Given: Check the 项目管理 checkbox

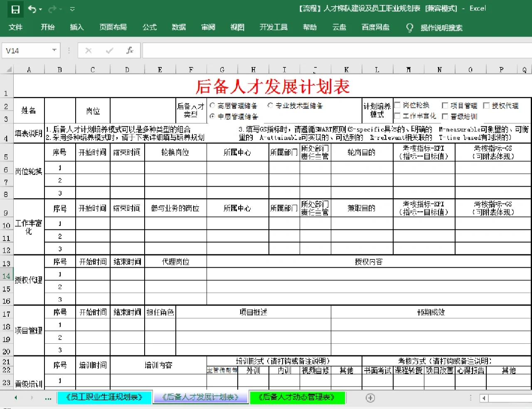Looking at the screenshot, I should pos(445,106).
